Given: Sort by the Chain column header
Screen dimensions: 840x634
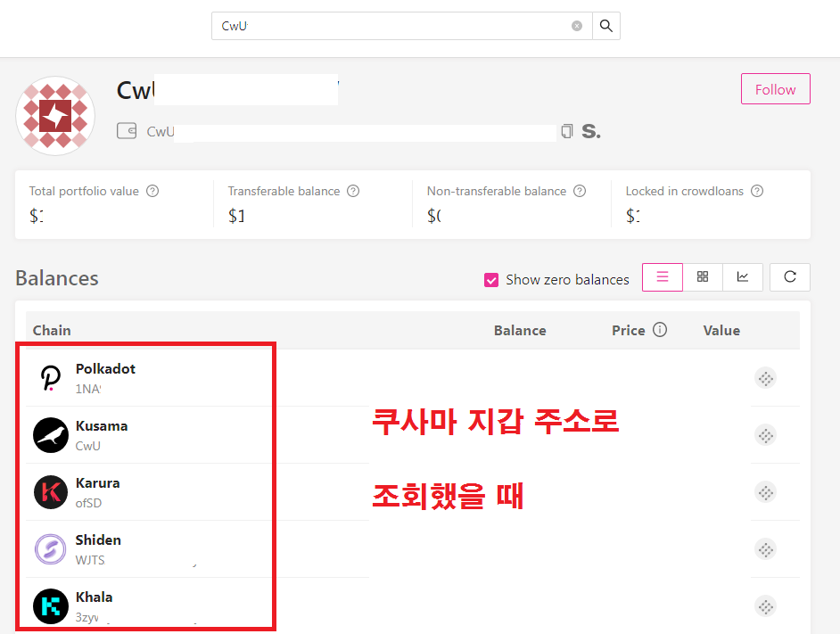Looking at the screenshot, I should coord(52,330).
